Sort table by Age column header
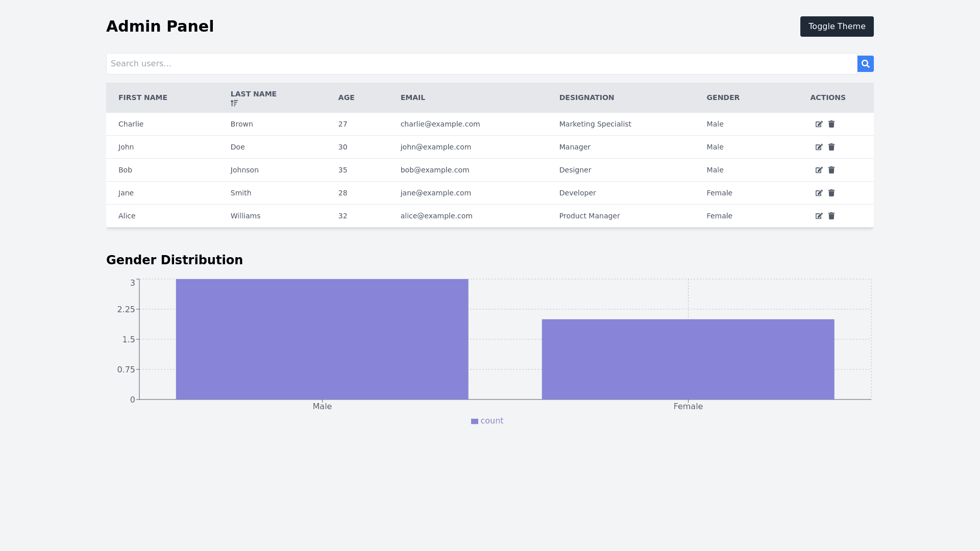The image size is (980, 551). tap(346, 97)
